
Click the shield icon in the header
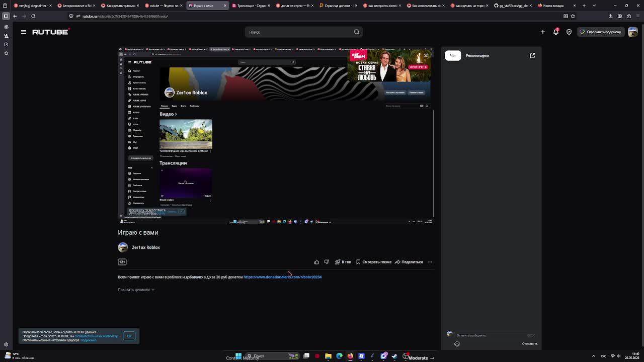[569, 32]
